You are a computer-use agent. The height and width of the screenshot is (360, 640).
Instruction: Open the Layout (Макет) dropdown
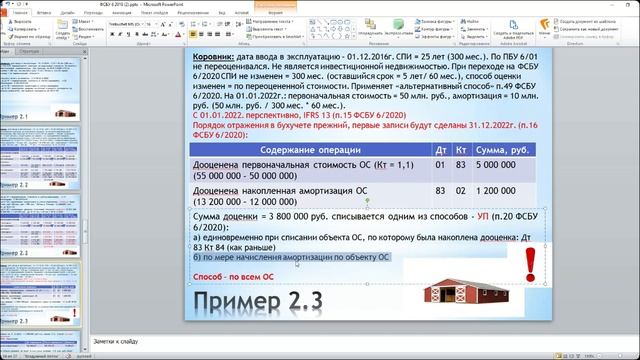click(83, 21)
